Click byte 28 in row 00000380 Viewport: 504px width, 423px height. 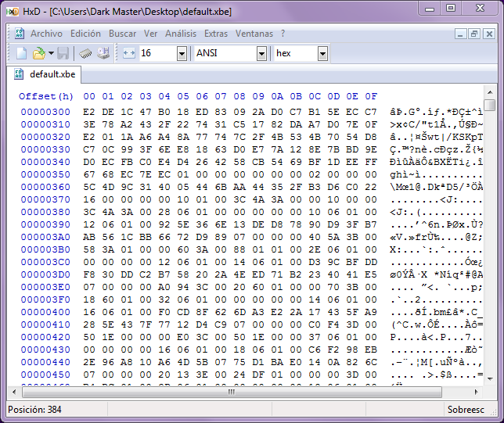click(x=164, y=212)
